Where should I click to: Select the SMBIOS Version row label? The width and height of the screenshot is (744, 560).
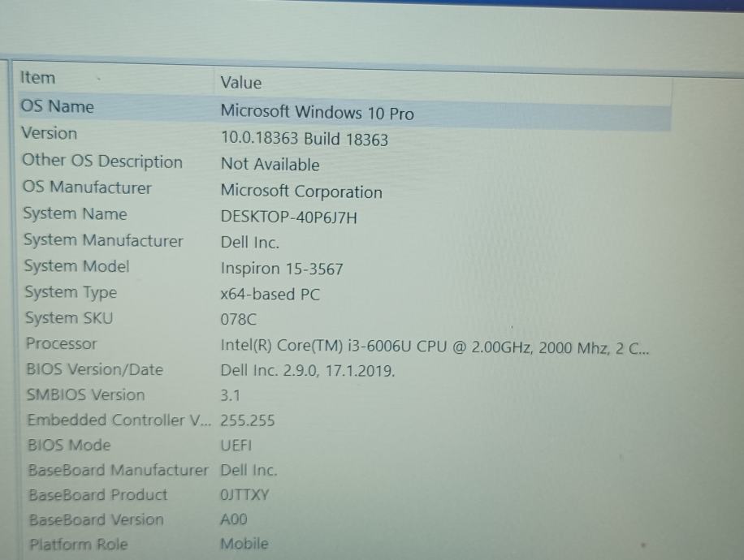[85, 394]
